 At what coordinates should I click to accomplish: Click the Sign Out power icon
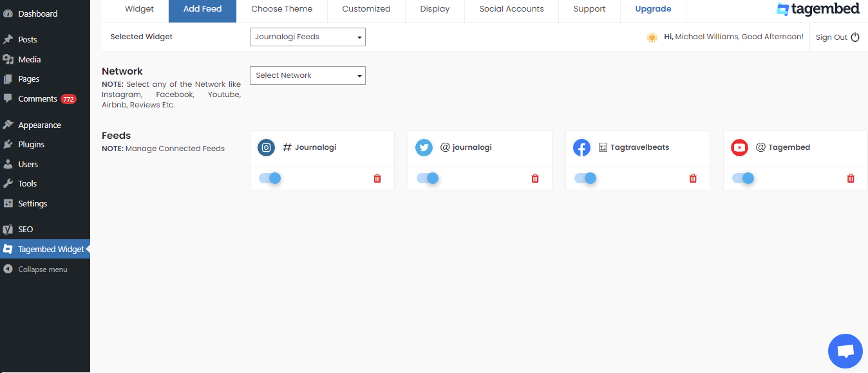(855, 37)
